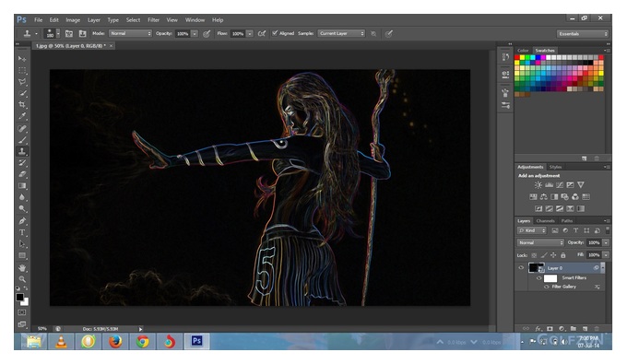Viewport: 627px width, 364px height.
Task: Hide Layer 0 using eye icon
Action: point(521,268)
